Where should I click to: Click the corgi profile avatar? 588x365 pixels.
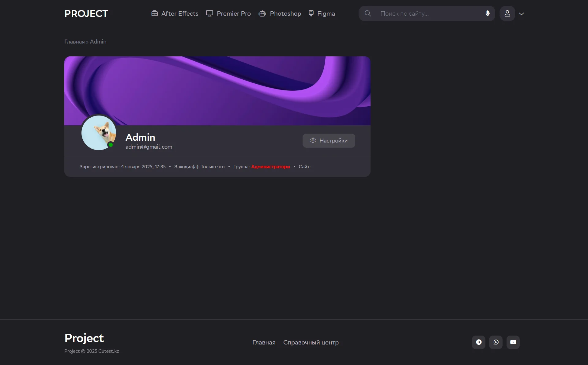tap(99, 133)
